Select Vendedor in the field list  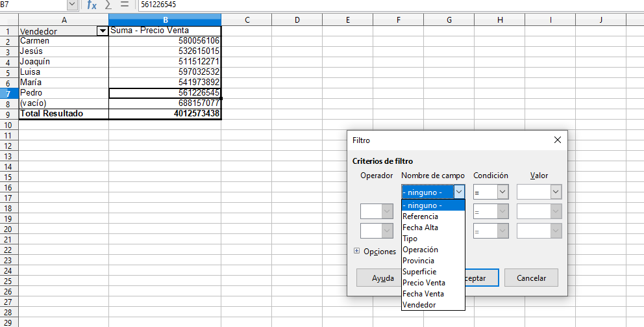pyautogui.click(x=433, y=305)
